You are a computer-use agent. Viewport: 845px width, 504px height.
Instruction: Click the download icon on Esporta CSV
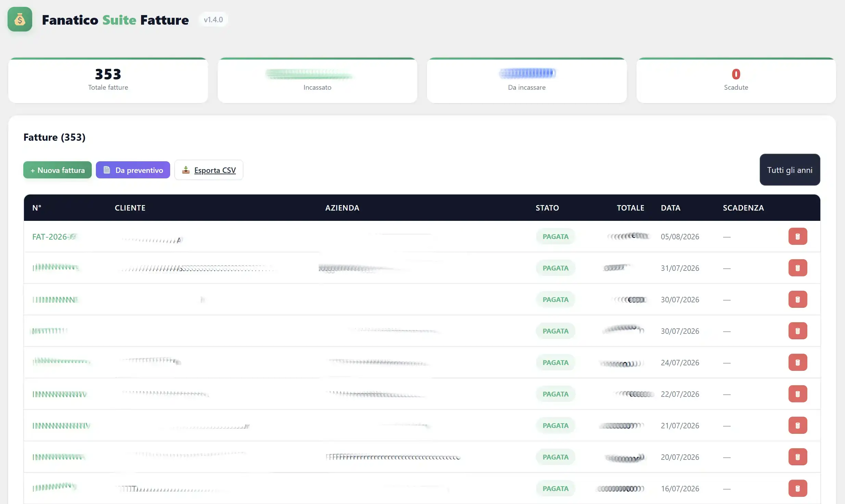[186, 170]
